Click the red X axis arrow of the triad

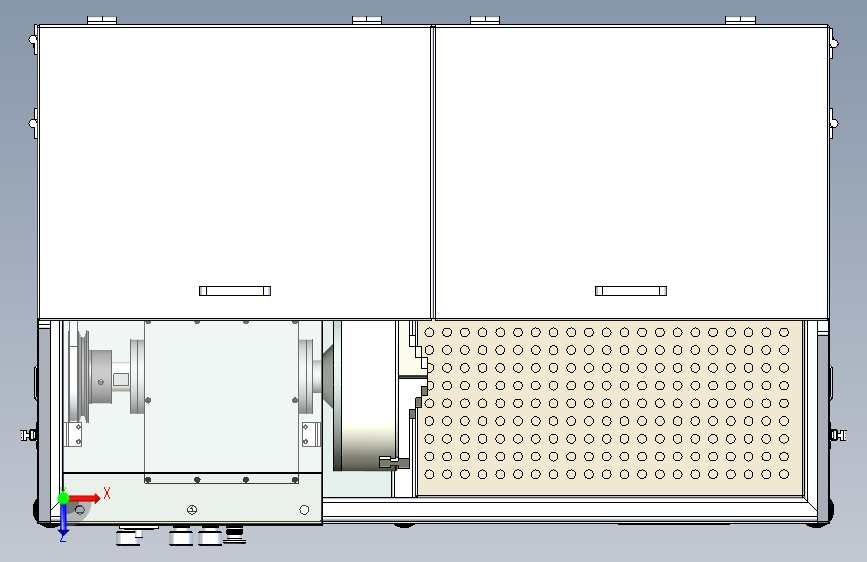(85, 498)
